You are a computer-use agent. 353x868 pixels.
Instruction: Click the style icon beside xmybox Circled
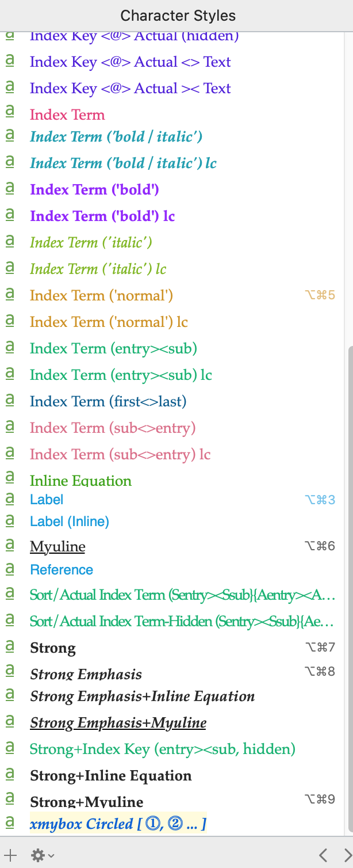pos(10,823)
